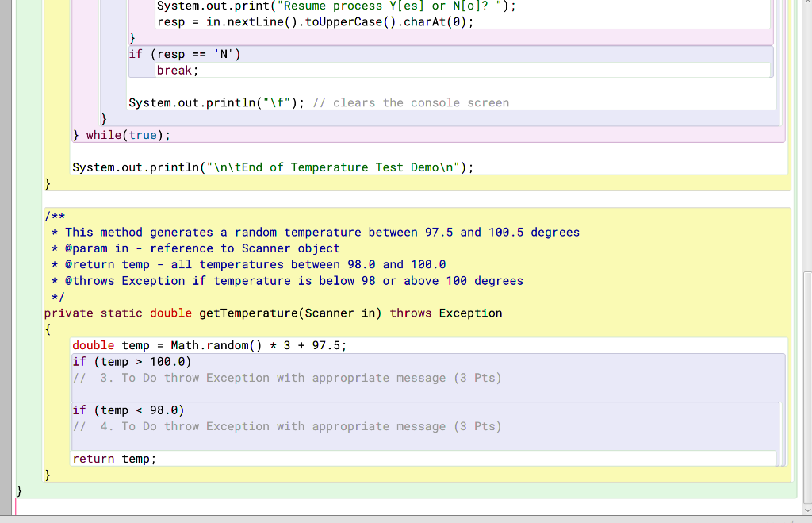
Task: Click the left edge vertical scrollbar strip
Action: pos(5,262)
